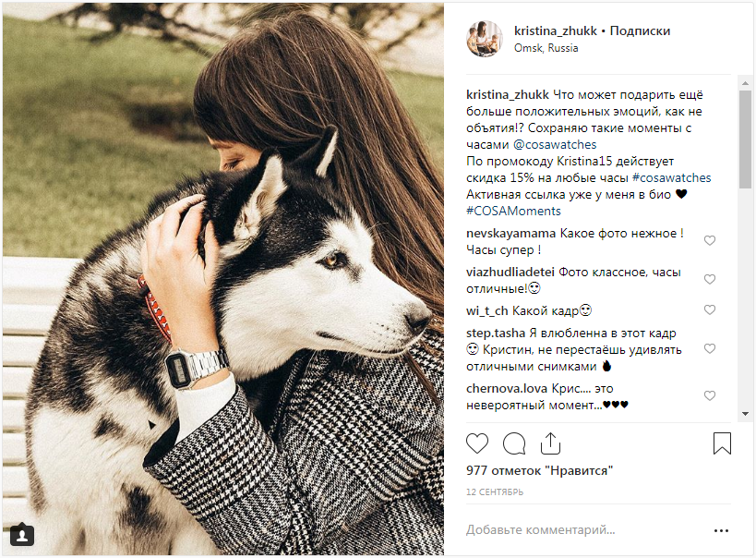Like viazhudliadetei's comment

pos(710,279)
